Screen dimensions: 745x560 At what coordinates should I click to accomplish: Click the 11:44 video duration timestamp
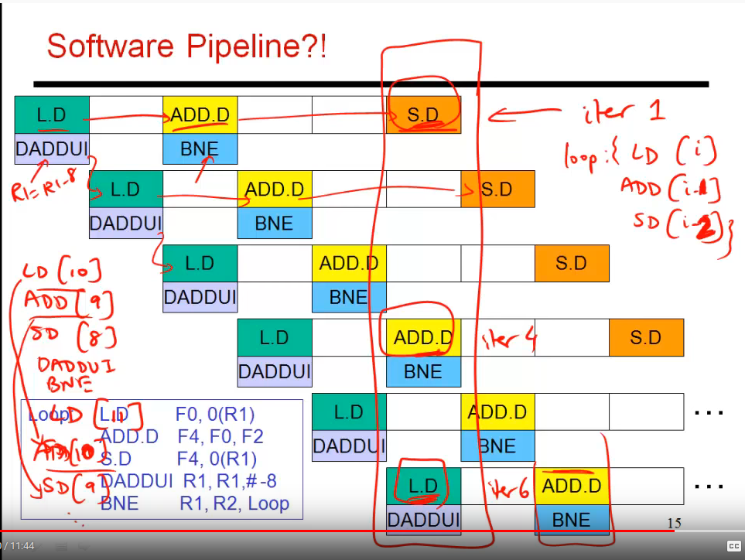tap(23, 546)
